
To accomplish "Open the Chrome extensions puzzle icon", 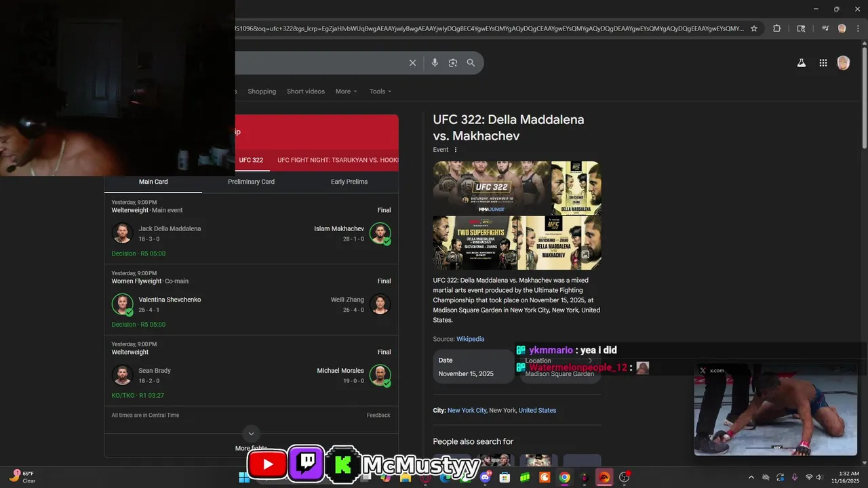I will 777,28.
